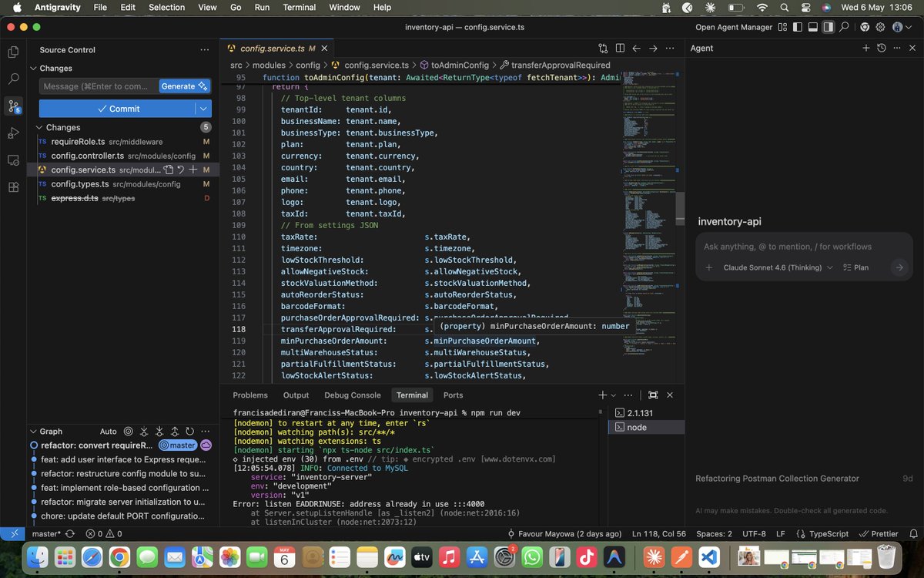924x578 pixels.
Task: Open Graph more actions ellipsis
Action: click(206, 432)
